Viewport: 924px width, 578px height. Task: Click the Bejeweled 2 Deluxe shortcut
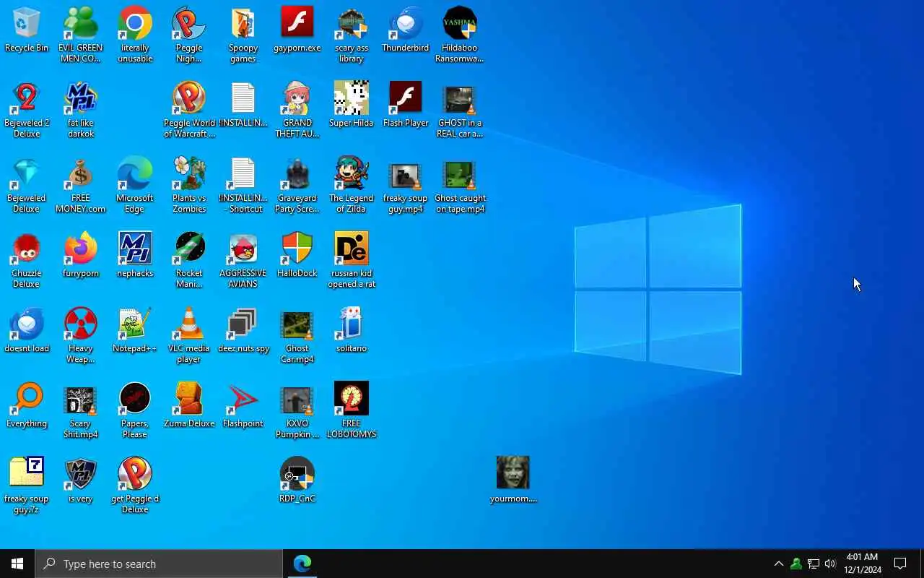pos(27,99)
